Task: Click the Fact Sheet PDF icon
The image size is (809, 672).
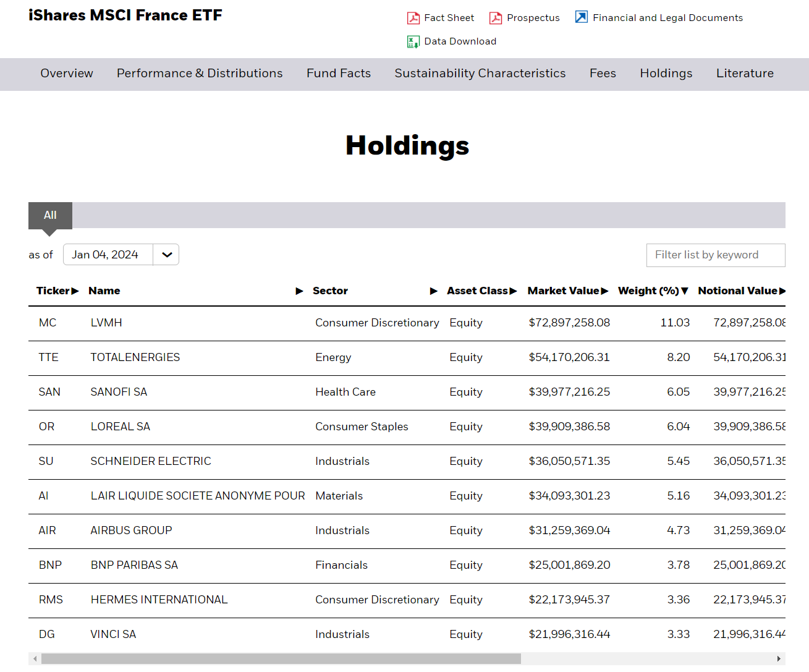Action: pyautogui.click(x=413, y=18)
